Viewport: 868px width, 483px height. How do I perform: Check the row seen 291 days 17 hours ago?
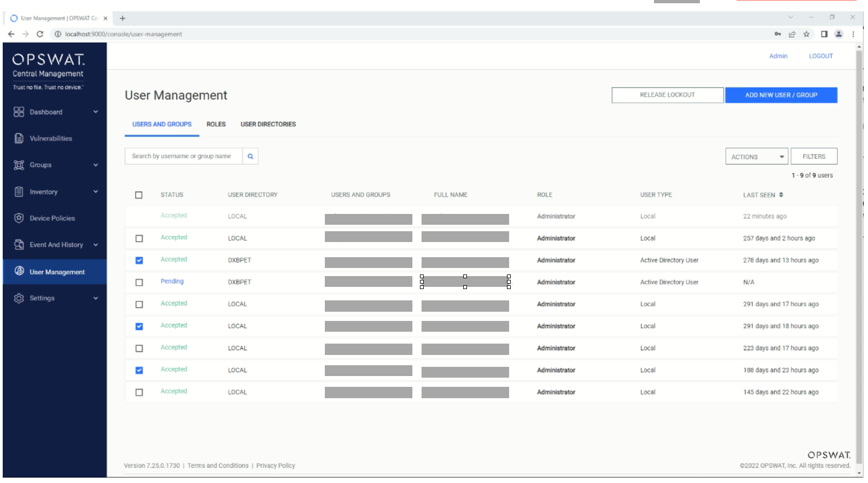(x=139, y=305)
